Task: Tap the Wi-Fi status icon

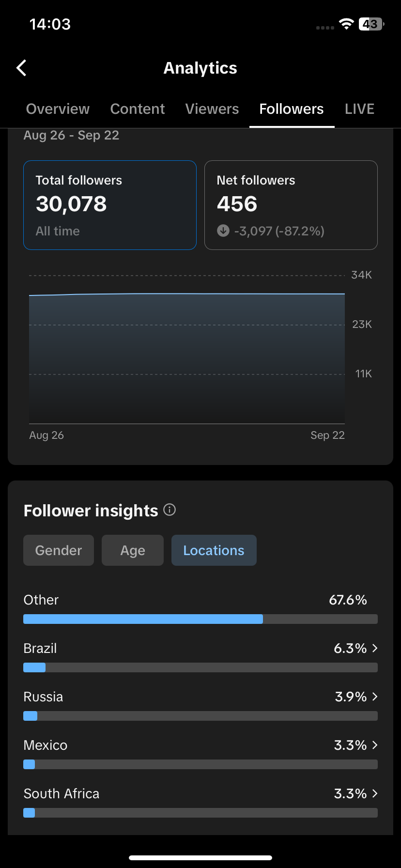Action: pyautogui.click(x=346, y=24)
